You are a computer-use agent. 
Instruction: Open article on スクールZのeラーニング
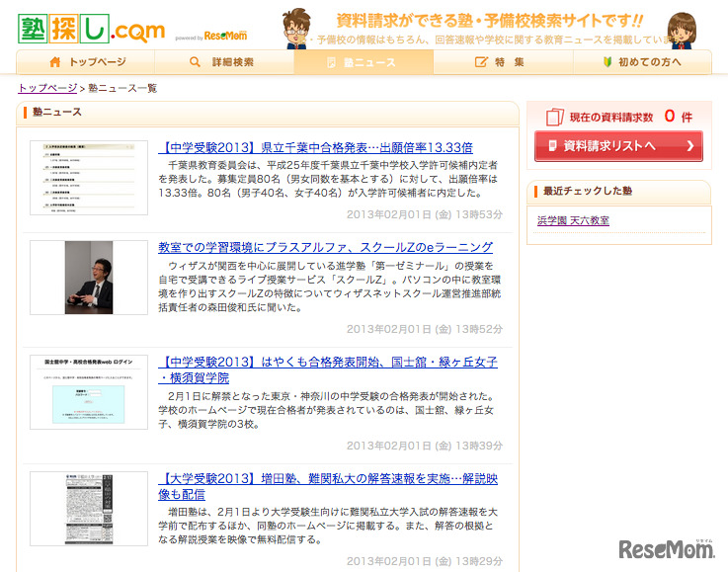(x=325, y=247)
